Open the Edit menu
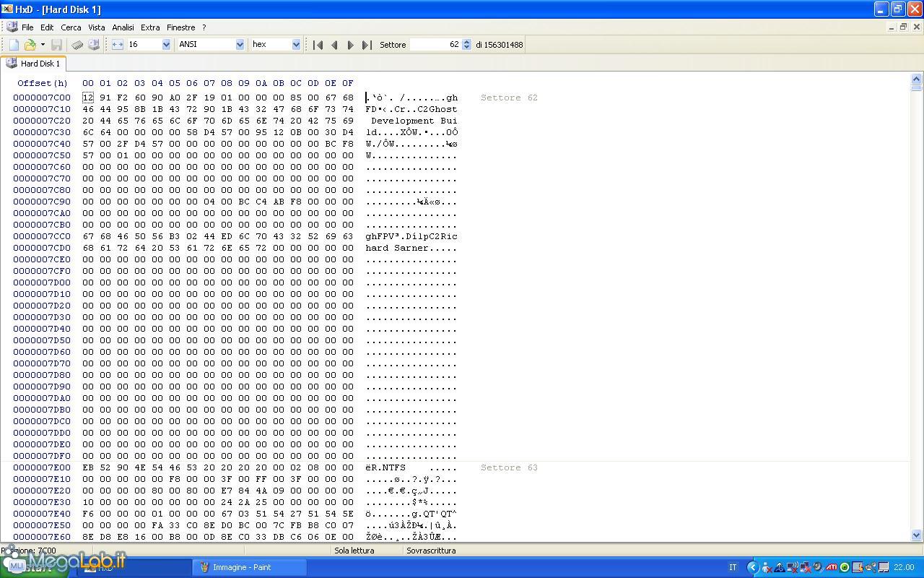The image size is (924, 578). (47, 27)
